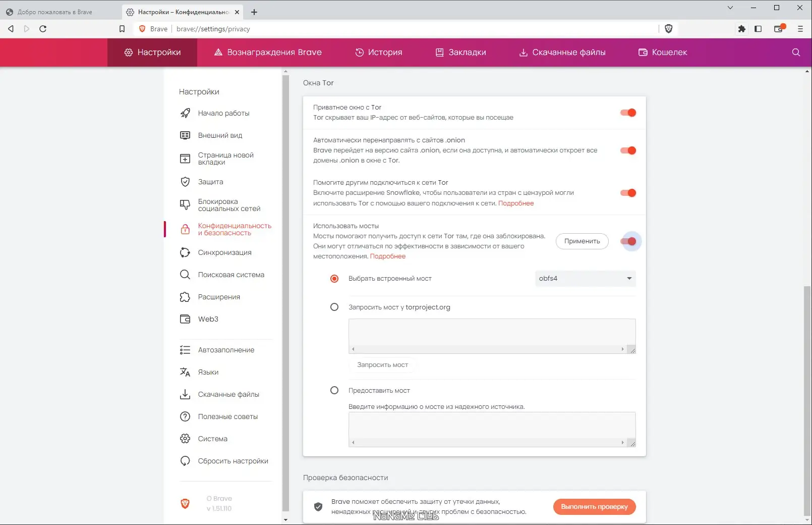Click the puzzle icon for Расширения

point(185,297)
